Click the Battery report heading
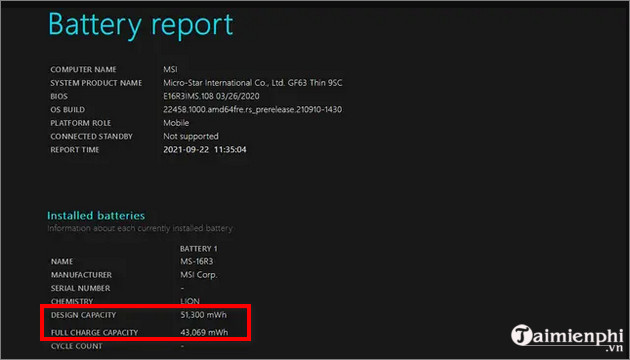Screen dimensions: 630x360 pos(141,25)
